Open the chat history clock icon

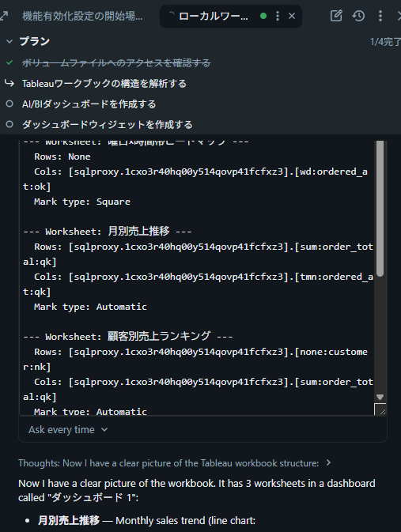coord(358,16)
